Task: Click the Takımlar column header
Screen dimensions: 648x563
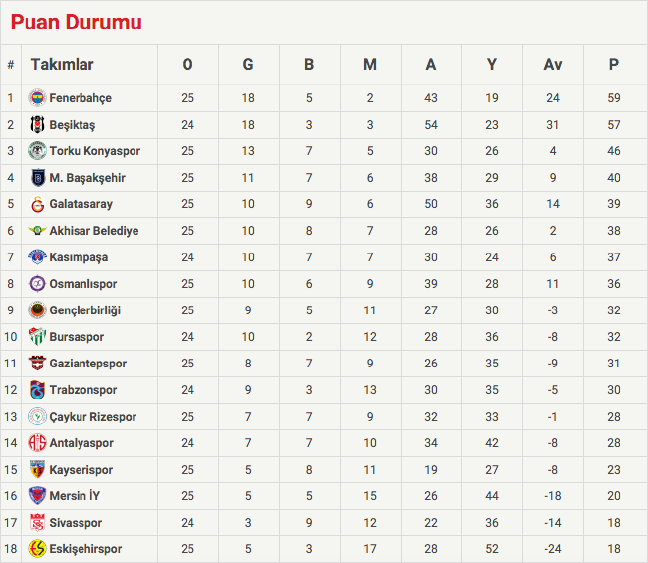Action: 62,65
